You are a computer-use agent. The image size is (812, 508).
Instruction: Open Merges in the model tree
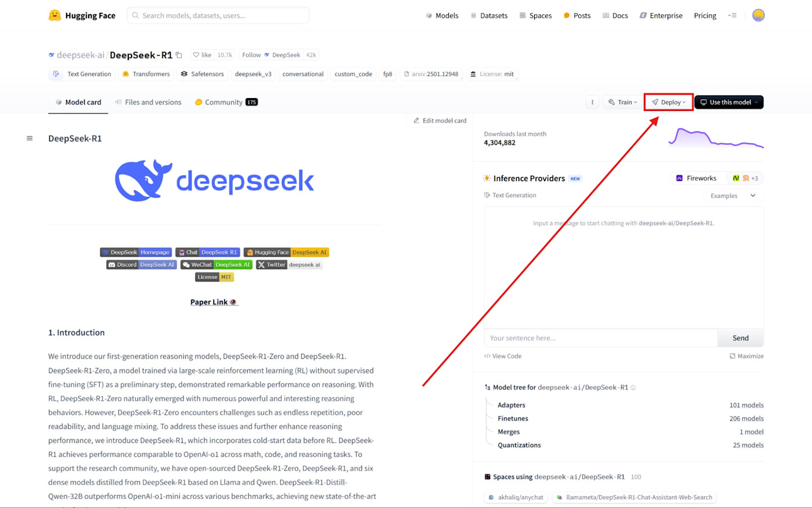[509, 432]
